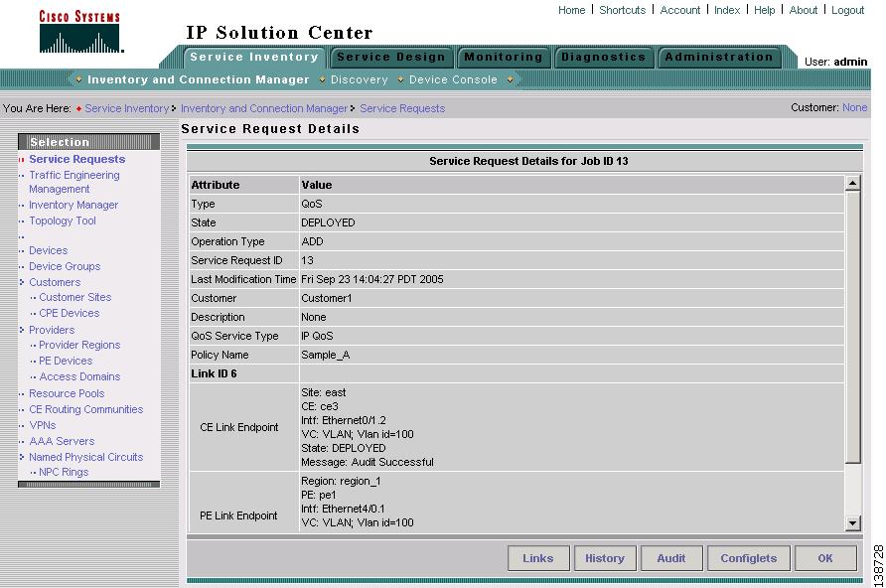This screenshot has width=886, height=588.
Task: Click the Attribute column header
Action: [x=243, y=185]
